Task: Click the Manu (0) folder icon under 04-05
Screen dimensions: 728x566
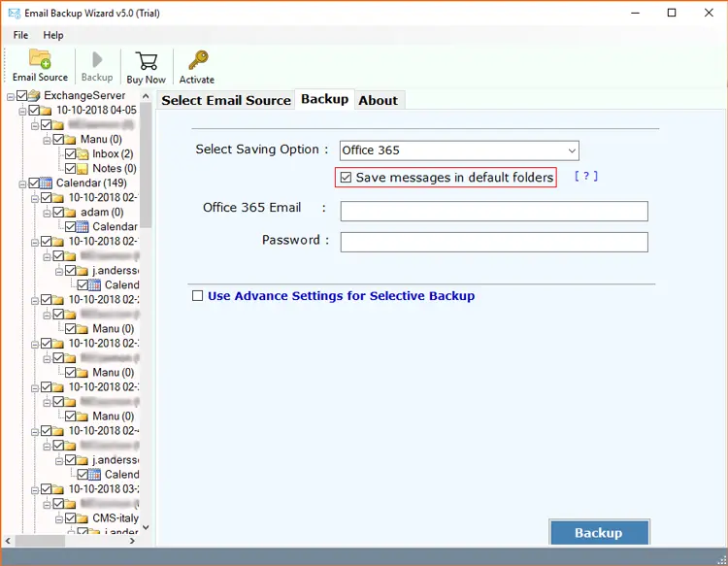Action: coord(70,140)
